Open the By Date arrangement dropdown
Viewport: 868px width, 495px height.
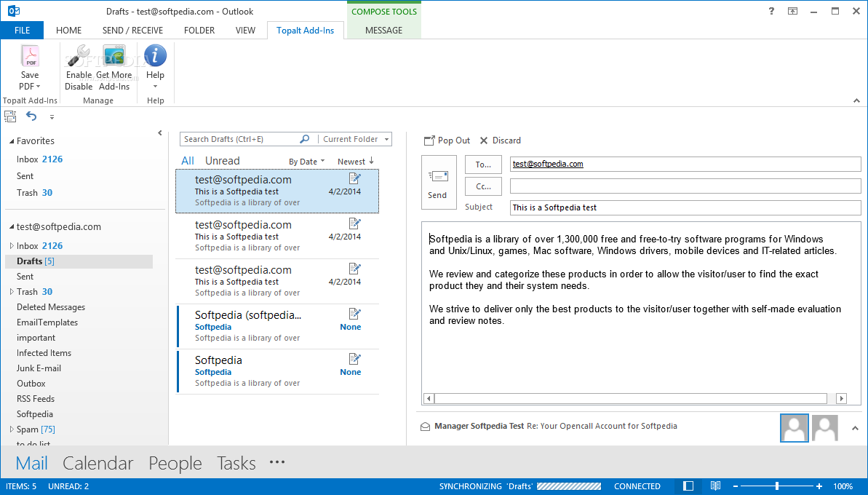click(307, 162)
